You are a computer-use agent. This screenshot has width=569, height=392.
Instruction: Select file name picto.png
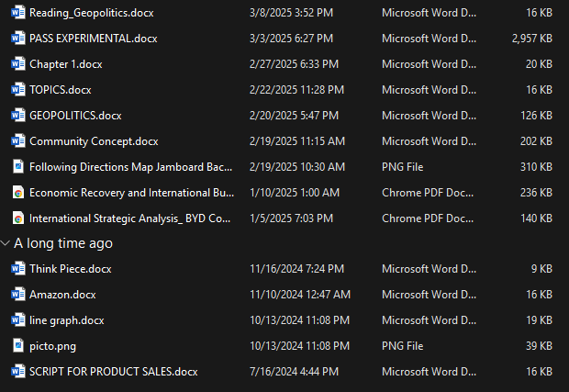click(52, 346)
